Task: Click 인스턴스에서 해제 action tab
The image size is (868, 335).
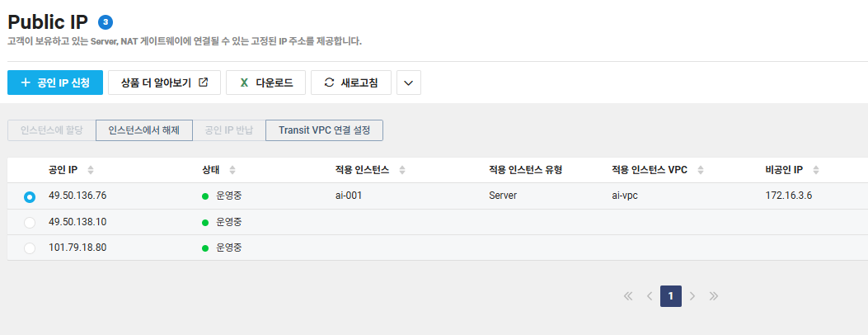Action: point(144,130)
